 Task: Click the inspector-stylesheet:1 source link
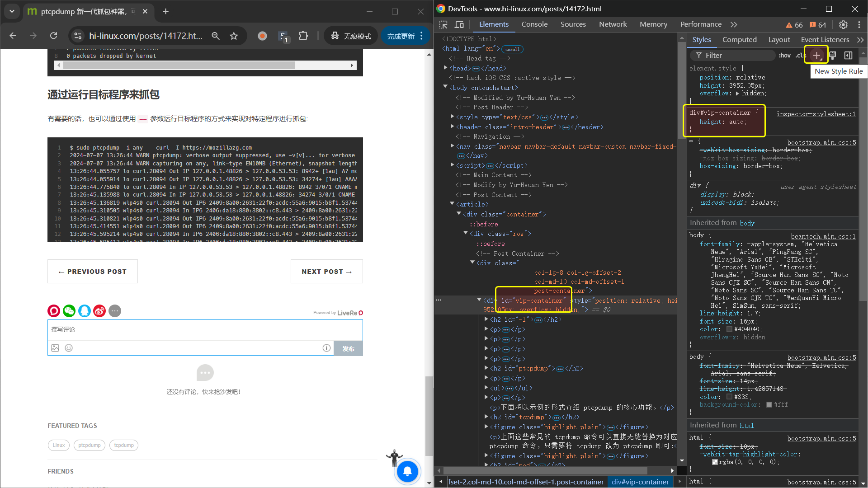(x=816, y=114)
